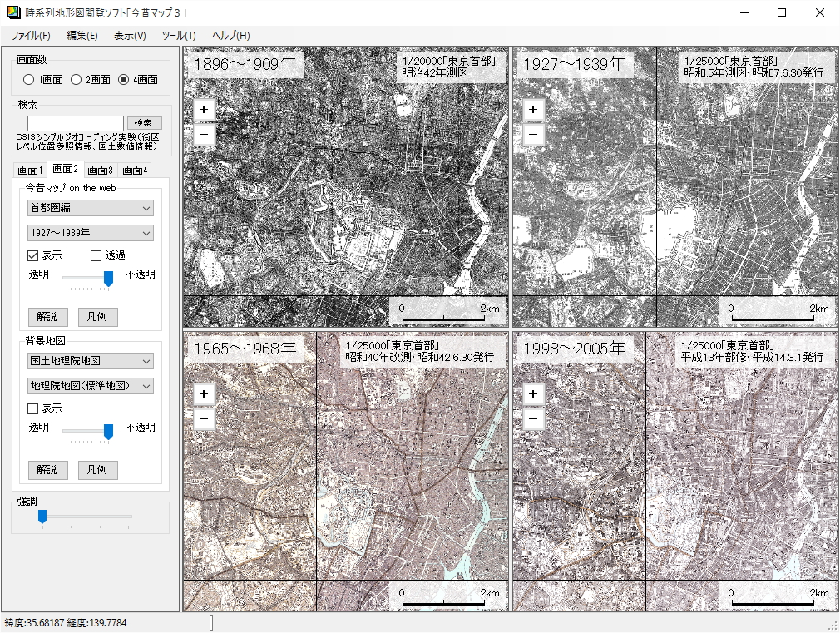Click the 1896〜1909年 map period label
840x633 pixels.
coord(245,64)
